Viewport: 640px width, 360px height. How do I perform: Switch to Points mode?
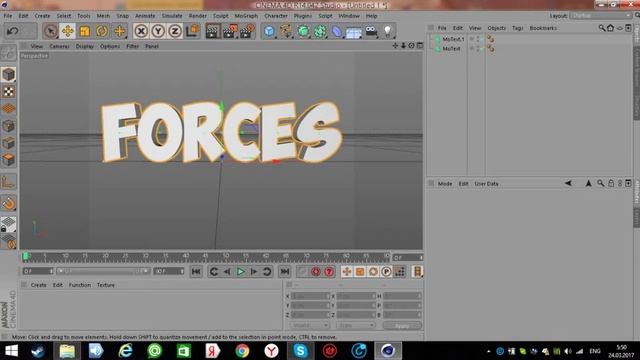[8, 126]
